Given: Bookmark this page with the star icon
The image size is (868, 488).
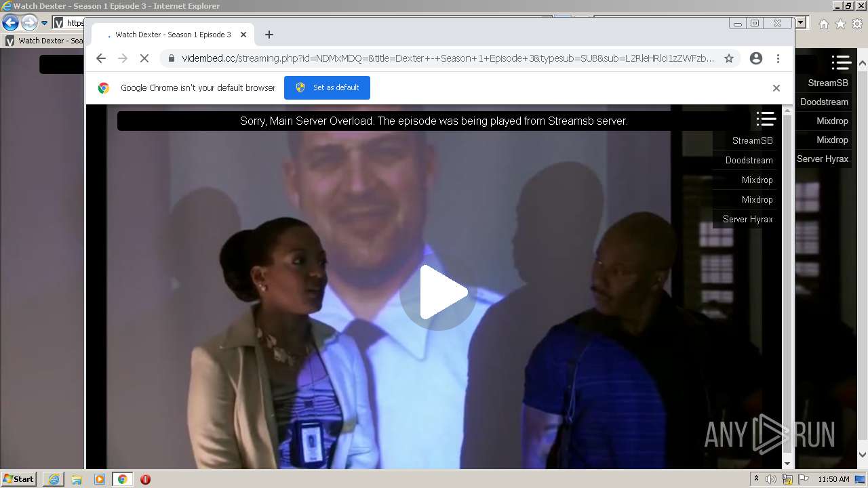Looking at the screenshot, I should tap(729, 58).
